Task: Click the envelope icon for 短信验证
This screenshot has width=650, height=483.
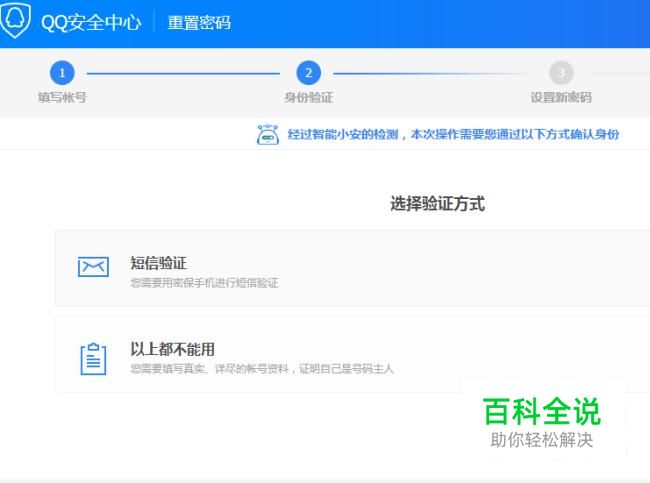Action: 93,267
